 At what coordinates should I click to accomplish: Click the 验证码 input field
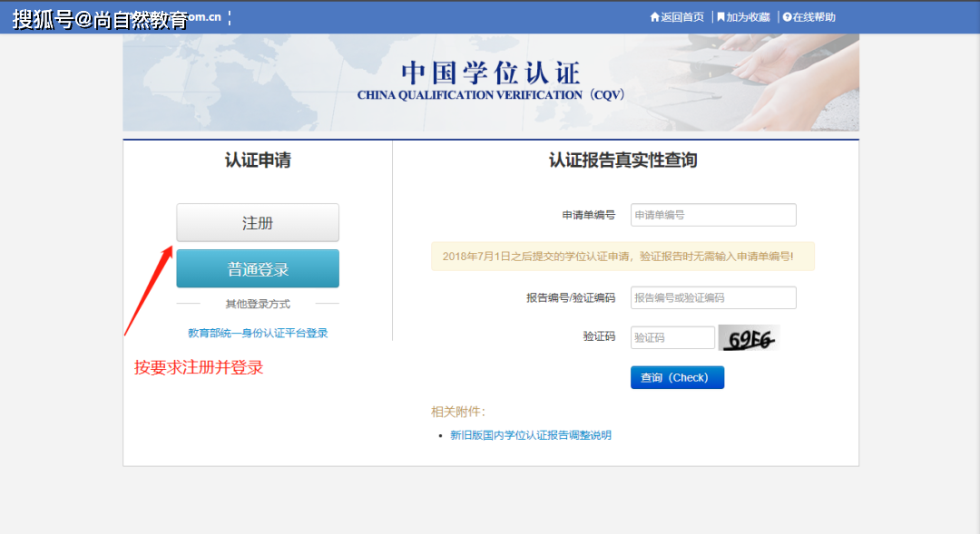[x=672, y=336]
